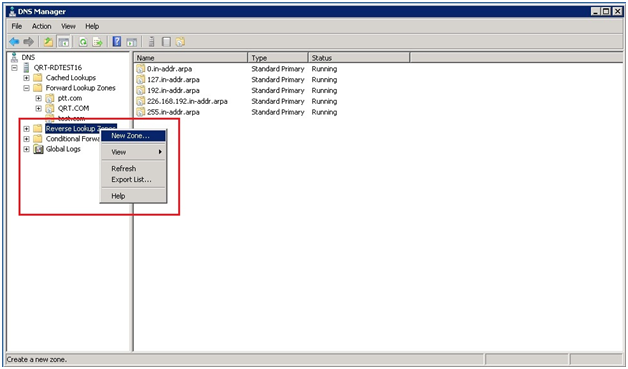This screenshot has height=369, width=628.
Task: Go up one level using folder-arrow icon
Action: (x=48, y=42)
